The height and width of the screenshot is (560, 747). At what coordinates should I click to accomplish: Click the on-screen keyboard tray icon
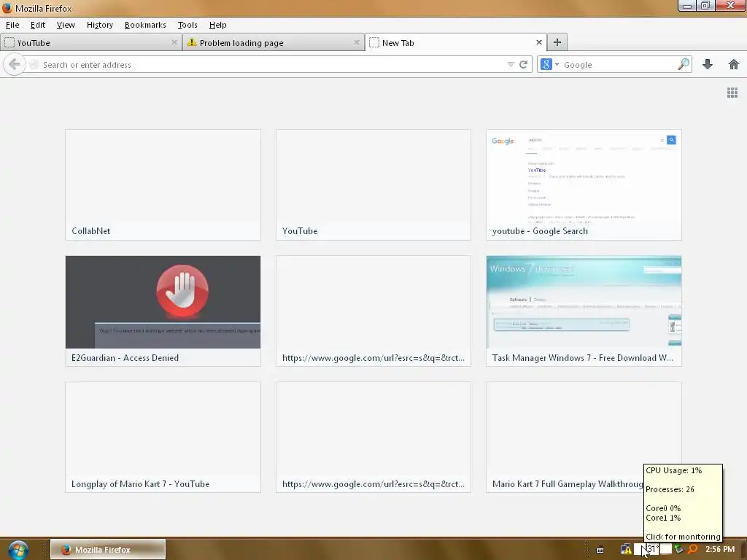600,550
